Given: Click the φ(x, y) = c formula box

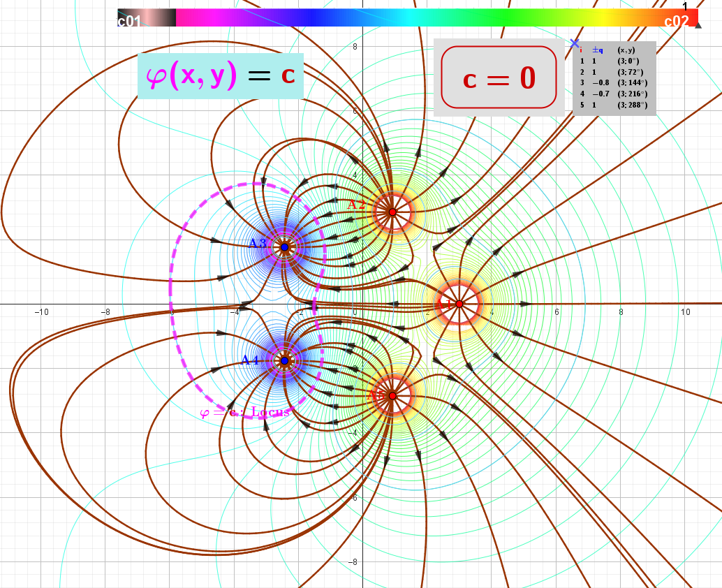Looking at the screenshot, I should pos(221,76).
